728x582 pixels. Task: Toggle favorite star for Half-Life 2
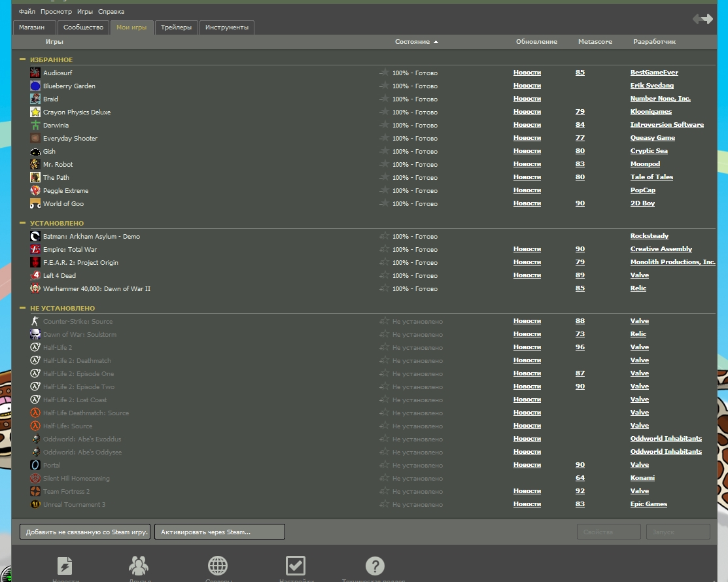384,347
